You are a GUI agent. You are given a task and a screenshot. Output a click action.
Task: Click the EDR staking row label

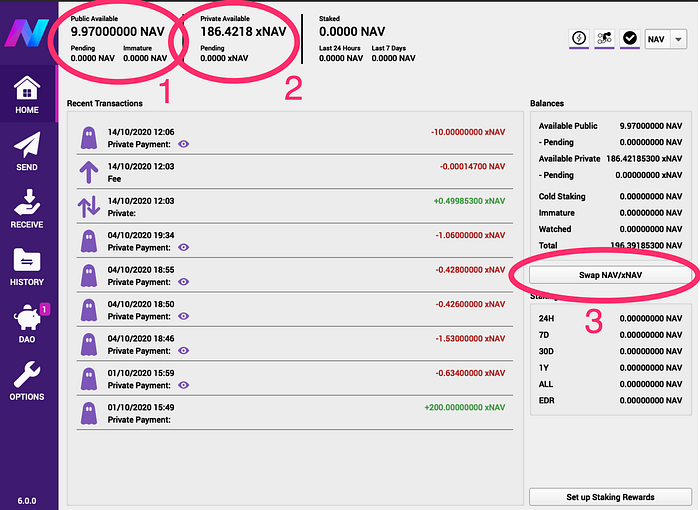click(x=546, y=401)
